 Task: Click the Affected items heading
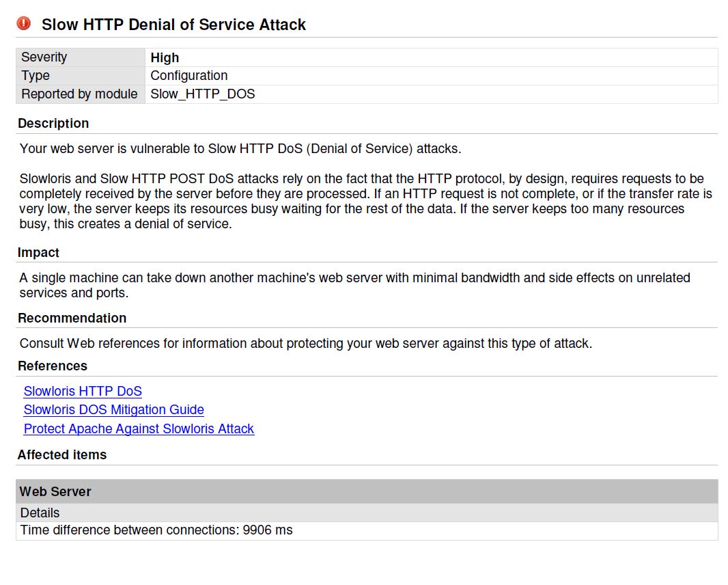click(62, 454)
